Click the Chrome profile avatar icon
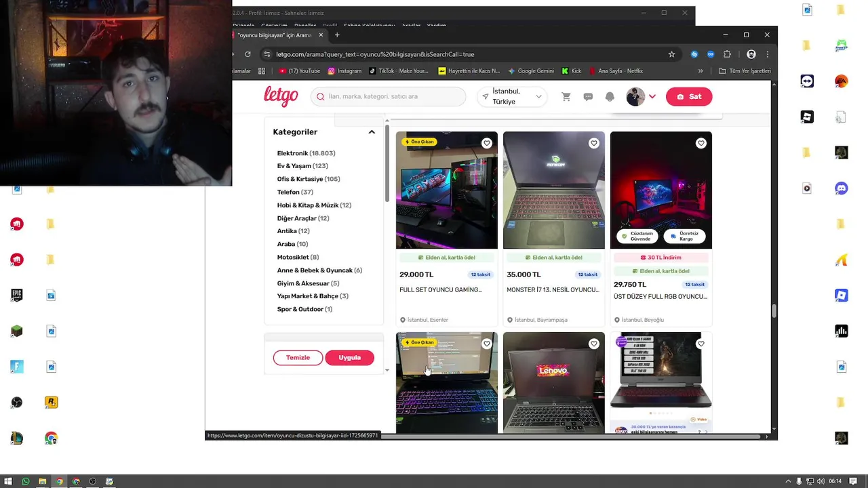Screen dimensions: 868x488 coord(751,54)
